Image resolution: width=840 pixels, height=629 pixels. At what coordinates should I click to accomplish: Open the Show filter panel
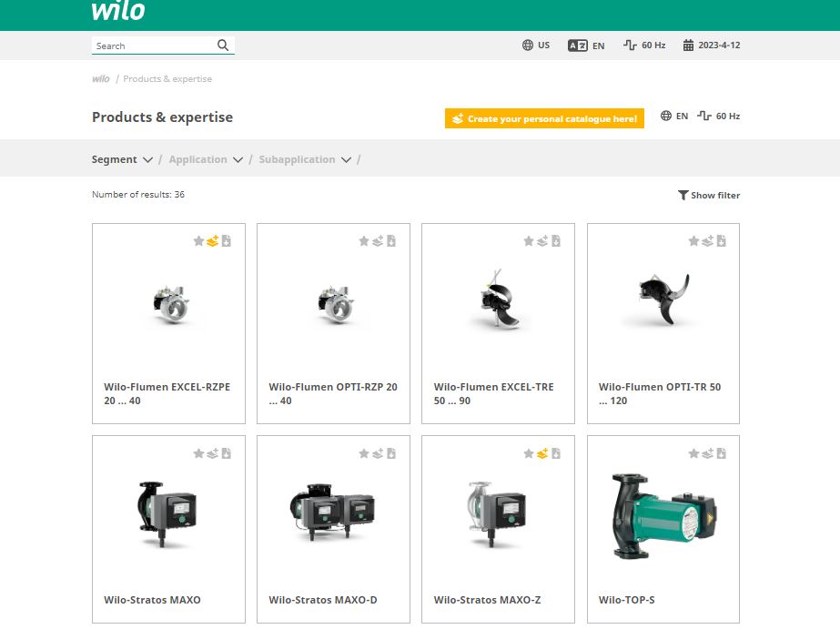(x=709, y=195)
